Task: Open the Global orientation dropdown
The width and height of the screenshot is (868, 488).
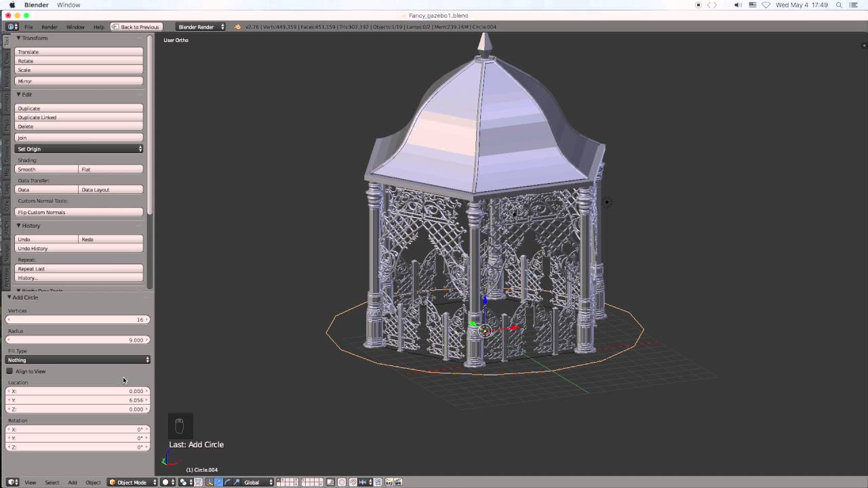Action: [258, 483]
